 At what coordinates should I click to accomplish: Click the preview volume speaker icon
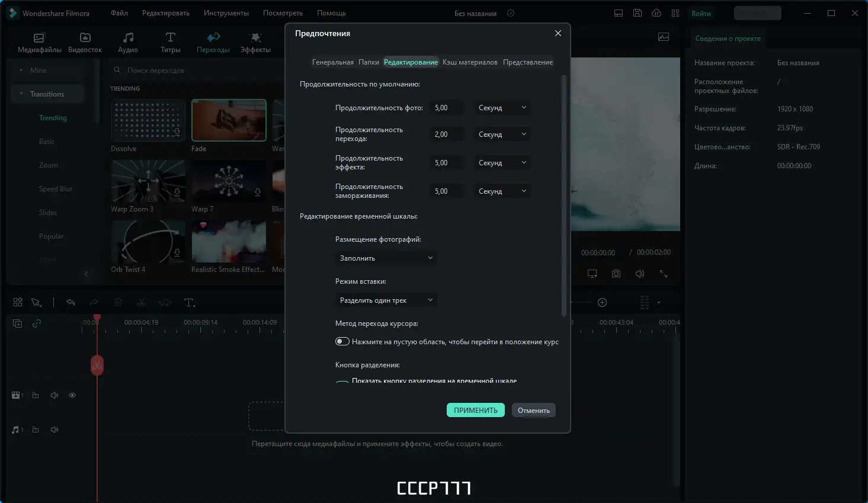640,274
